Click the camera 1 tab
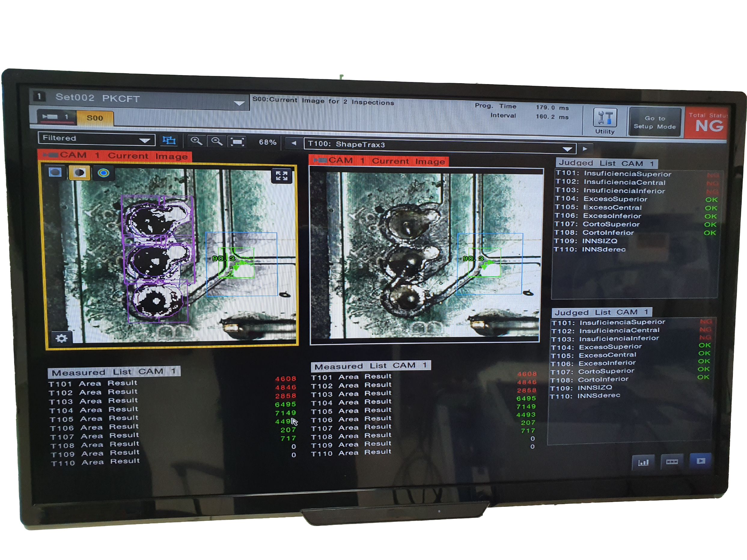Screen dimensions: 747x560 click(56, 117)
